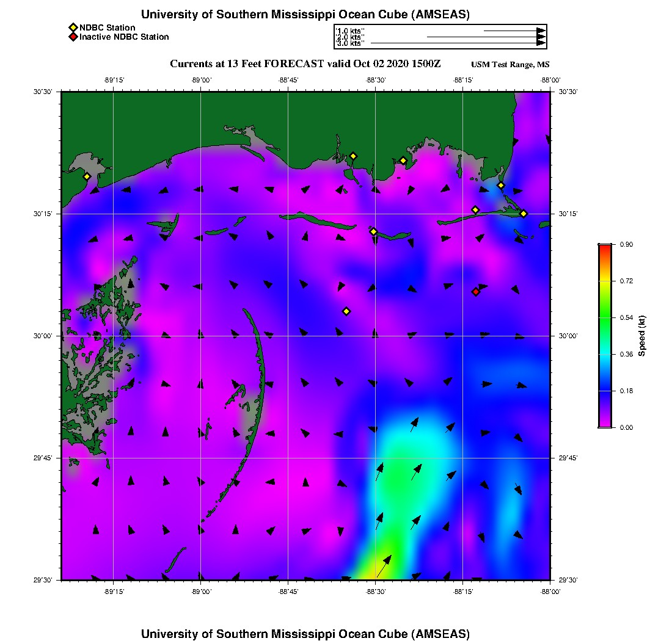This screenshot has height=641, width=672.
Task: Click the magenta bottom of the speed colorbar
Action: [x=605, y=425]
